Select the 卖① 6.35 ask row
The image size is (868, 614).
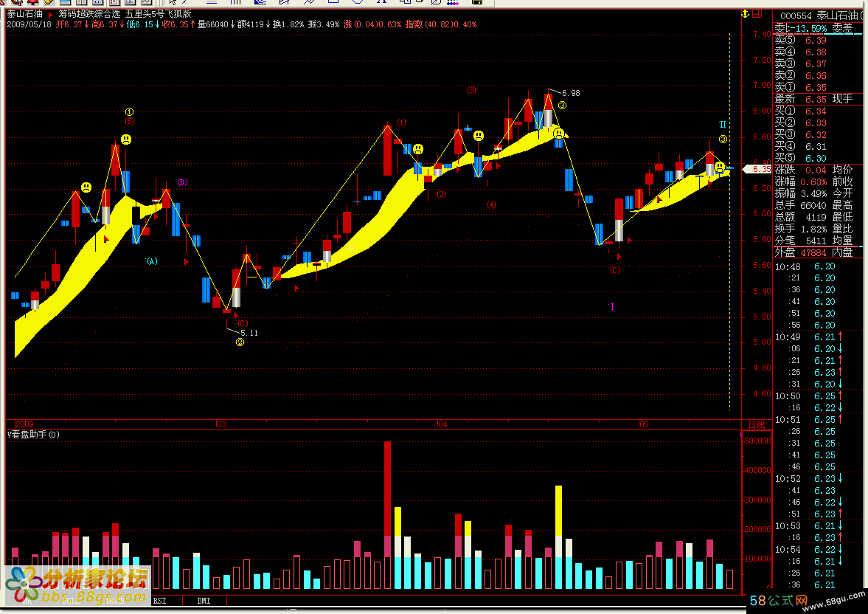[818, 87]
